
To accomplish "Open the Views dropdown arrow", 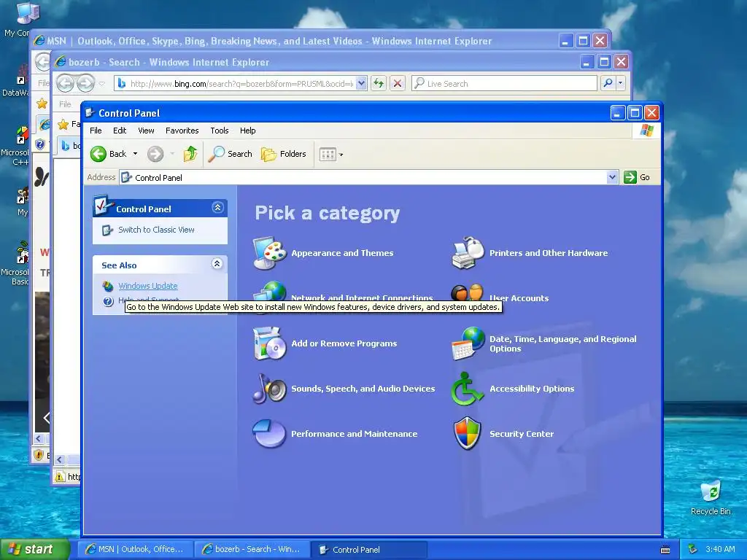I will 341,155.
